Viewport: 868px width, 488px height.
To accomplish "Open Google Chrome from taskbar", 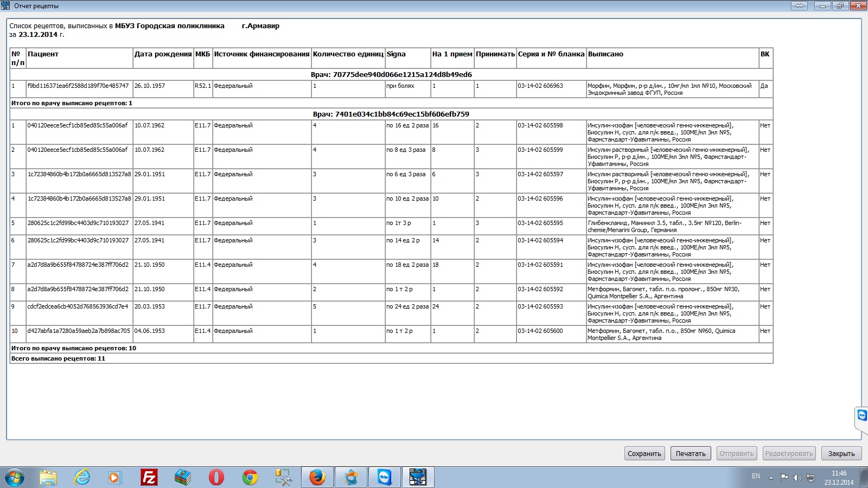I will 250,477.
